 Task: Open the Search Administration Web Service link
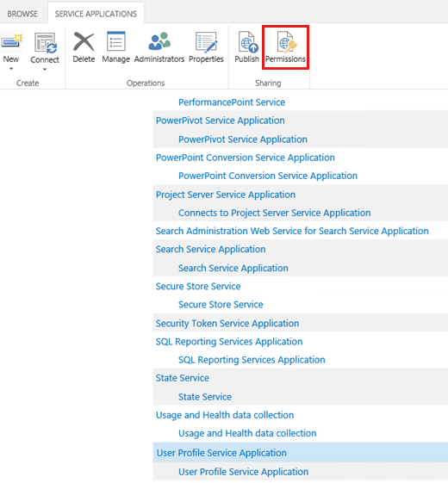(x=292, y=231)
